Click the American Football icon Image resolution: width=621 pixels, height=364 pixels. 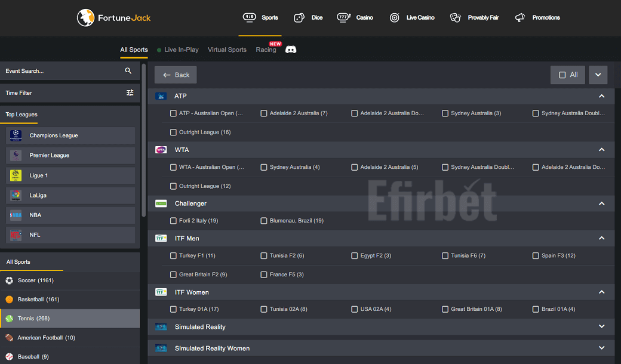(x=10, y=338)
